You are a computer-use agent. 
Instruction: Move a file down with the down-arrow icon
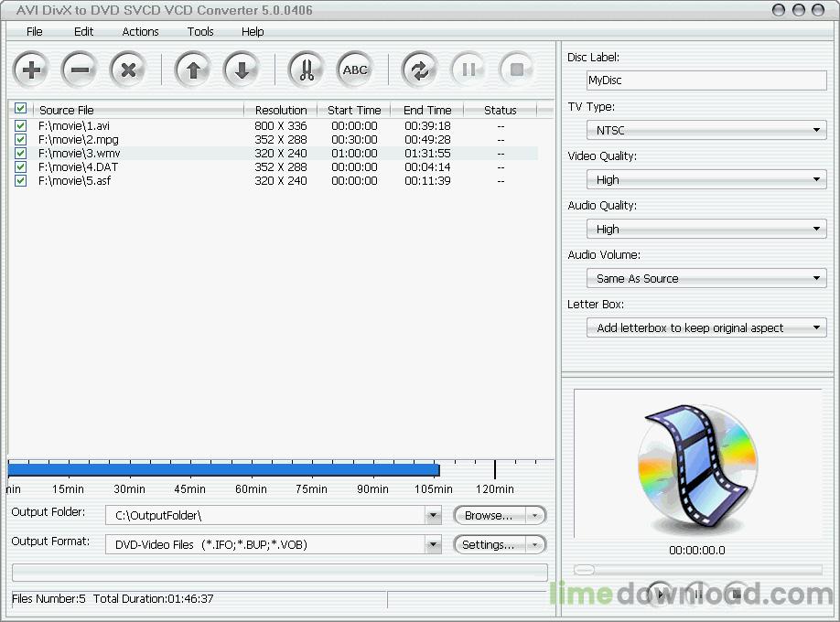click(240, 69)
